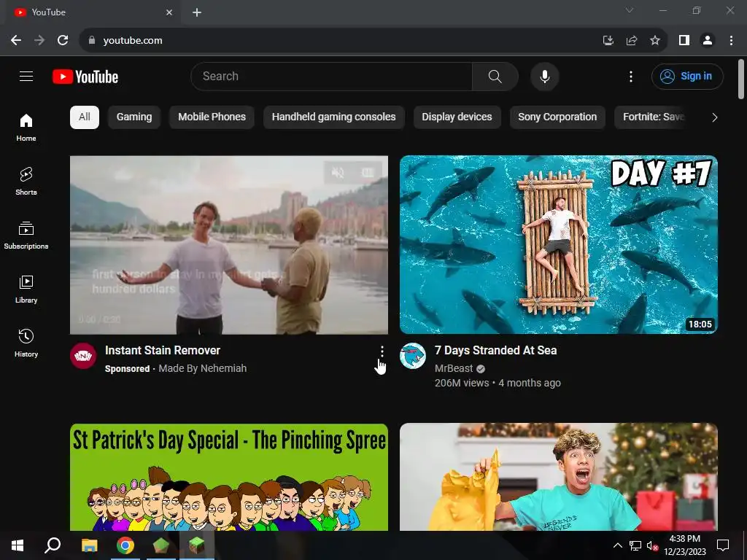Open more options menu for sponsored ad
The width and height of the screenshot is (747, 560).
(382, 351)
